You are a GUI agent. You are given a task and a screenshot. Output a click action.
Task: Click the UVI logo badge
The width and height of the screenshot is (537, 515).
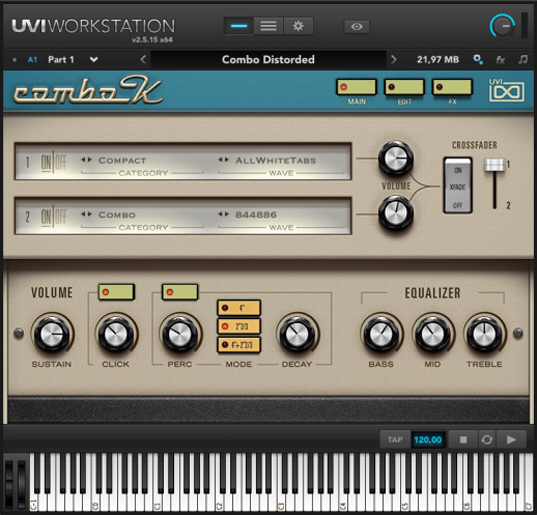(x=507, y=90)
